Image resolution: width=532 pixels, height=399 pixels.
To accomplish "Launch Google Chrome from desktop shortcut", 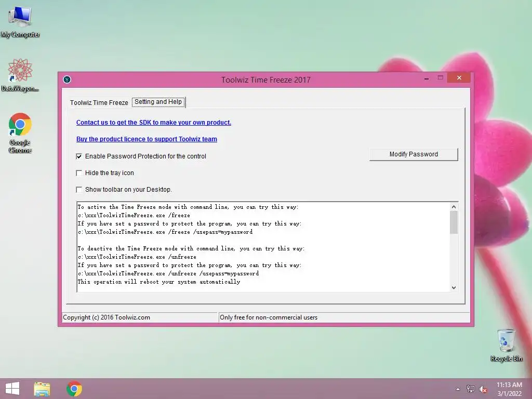I will [20, 132].
